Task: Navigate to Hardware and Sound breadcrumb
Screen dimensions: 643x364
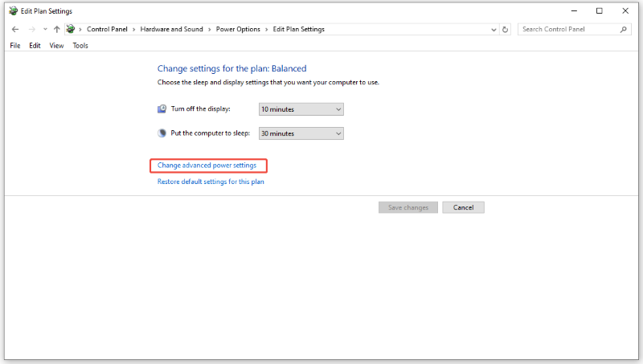Action: [171, 29]
